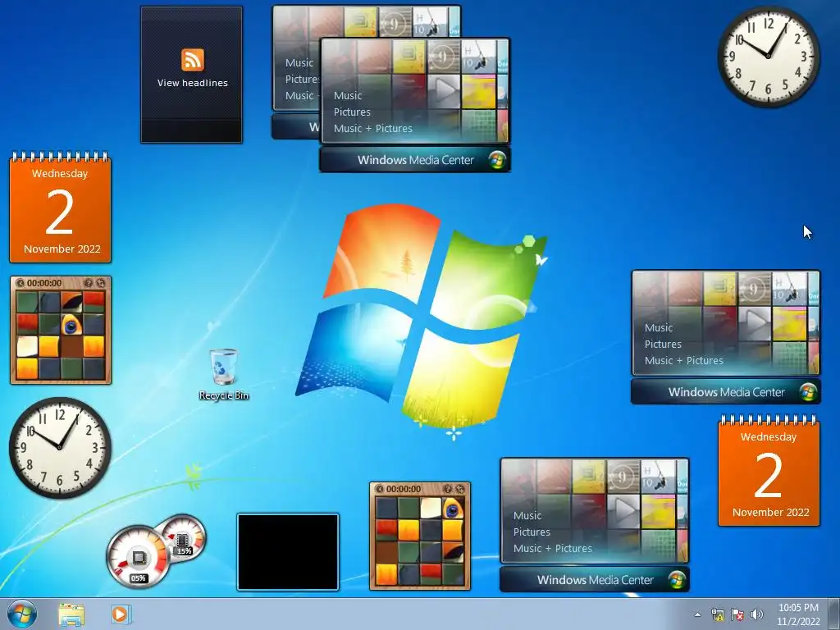Select Music + Pictures in gadget beside bottom puzzle

(552, 549)
